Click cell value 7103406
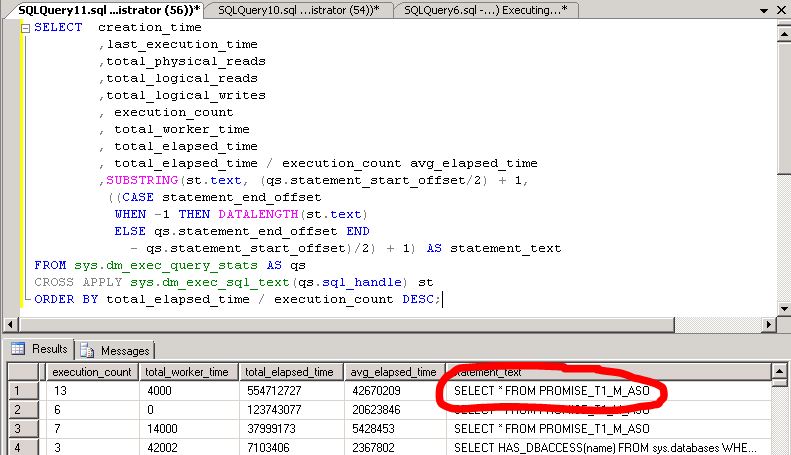Image resolution: width=791 pixels, height=455 pixels. point(291,447)
